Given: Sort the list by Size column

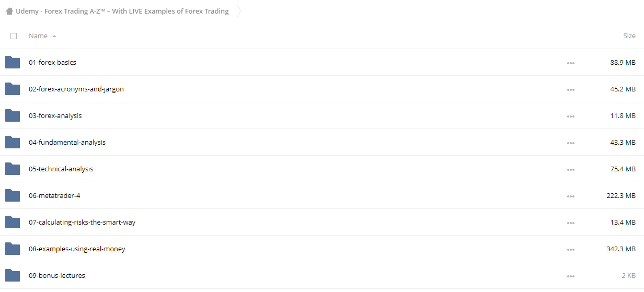Looking at the screenshot, I should (x=629, y=36).
